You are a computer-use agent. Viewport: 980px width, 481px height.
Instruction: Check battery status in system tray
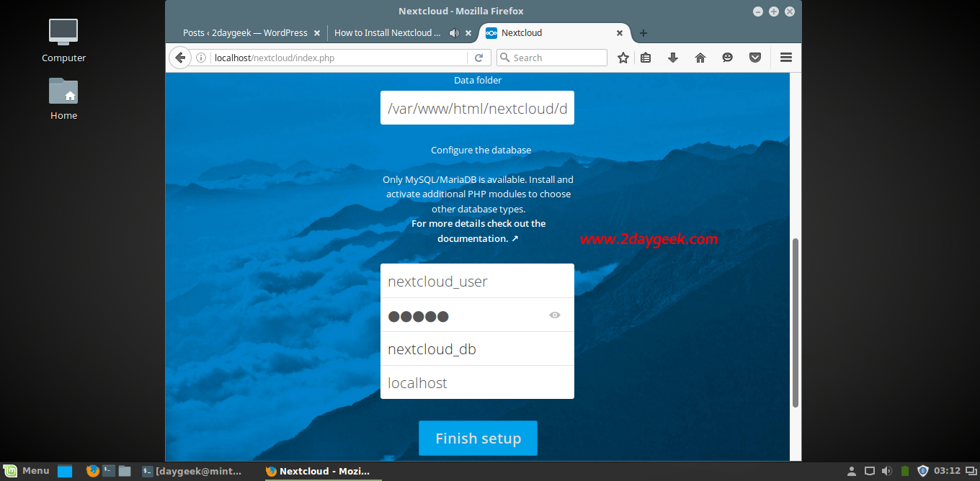[905, 471]
